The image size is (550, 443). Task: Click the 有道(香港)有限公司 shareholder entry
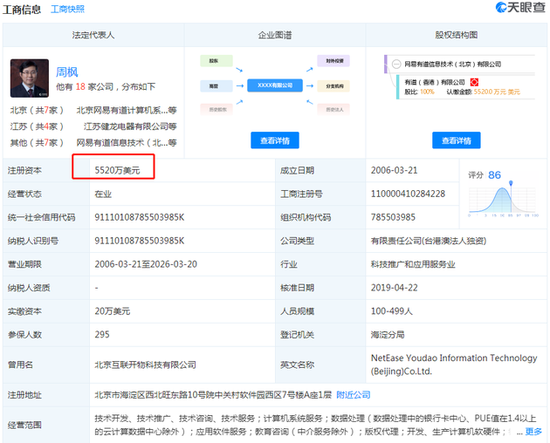(x=435, y=82)
